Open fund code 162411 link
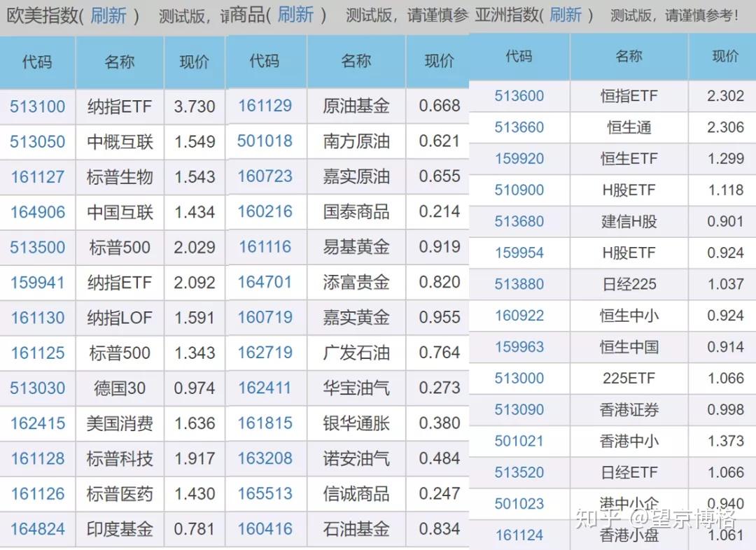 [x=265, y=388]
